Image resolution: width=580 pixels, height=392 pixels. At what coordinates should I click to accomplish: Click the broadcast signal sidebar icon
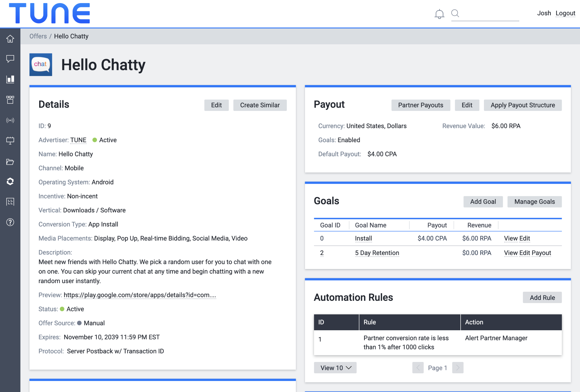(10, 120)
